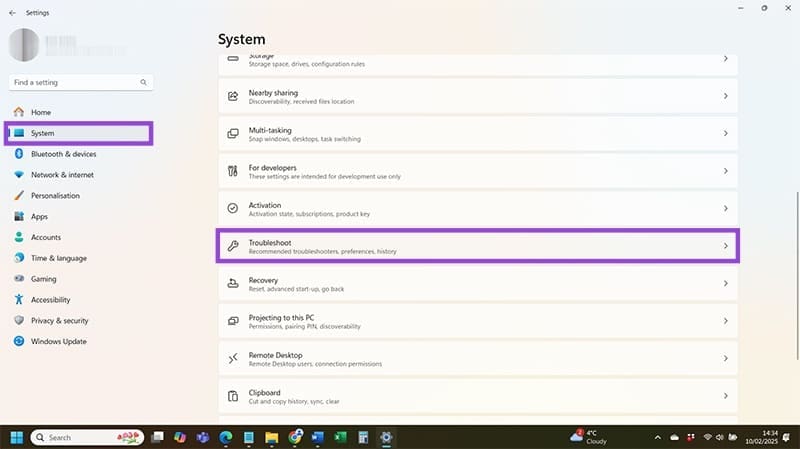
Task: Expand Clipboard with its chevron
Action: click(726, 396)
